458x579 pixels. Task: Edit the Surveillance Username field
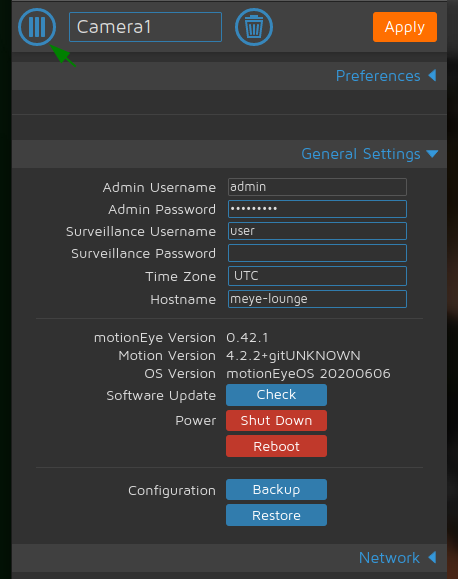tap(317, 231)
